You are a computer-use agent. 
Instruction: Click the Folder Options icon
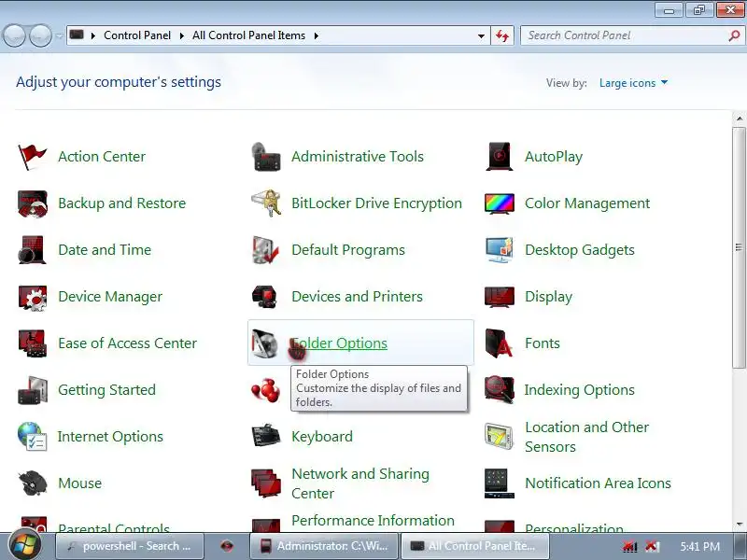265,343
